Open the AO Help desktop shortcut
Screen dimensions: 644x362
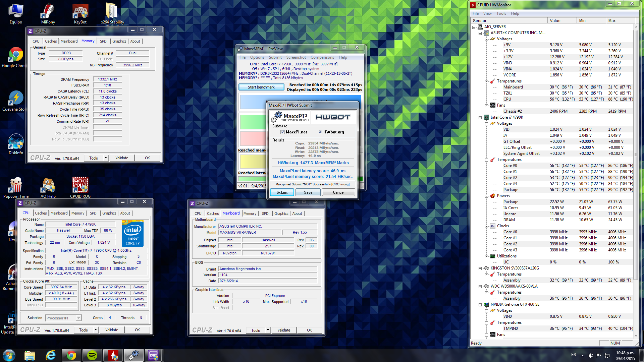48,188
